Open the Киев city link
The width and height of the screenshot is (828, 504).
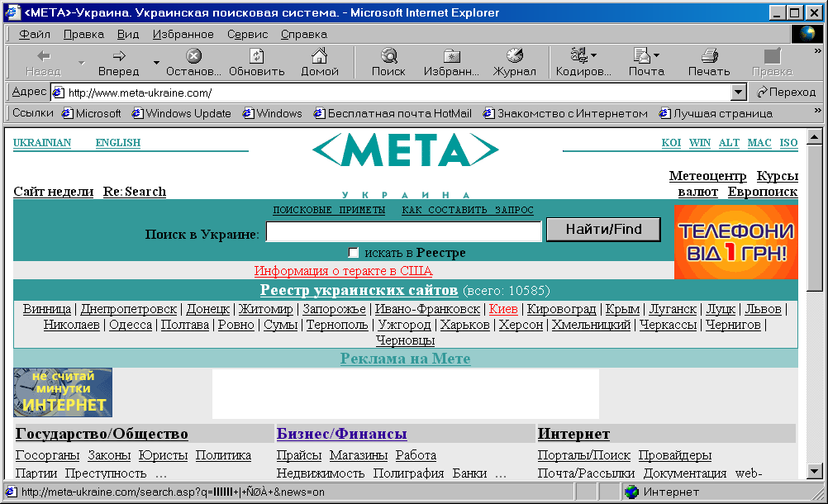pos(503,309)
